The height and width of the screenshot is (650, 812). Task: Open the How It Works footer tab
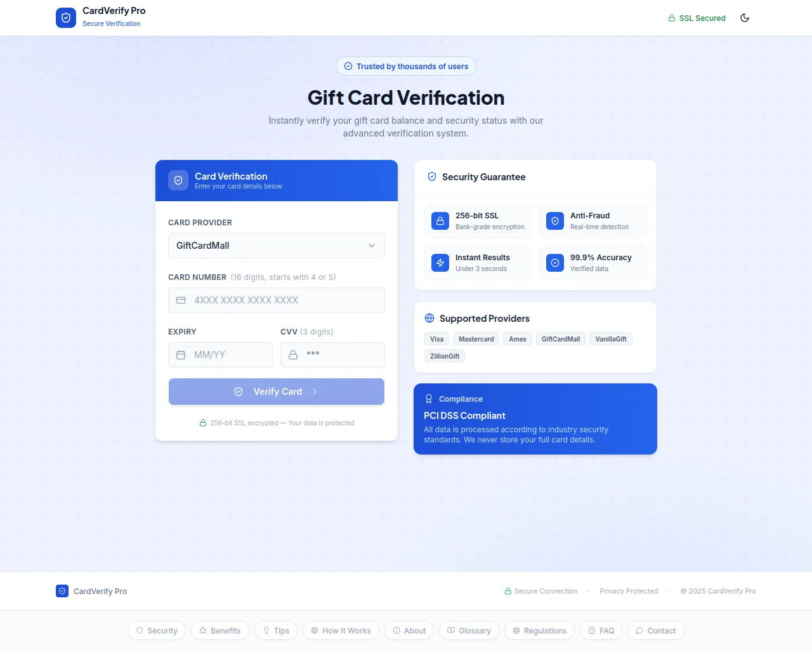(x=341, y=630)
